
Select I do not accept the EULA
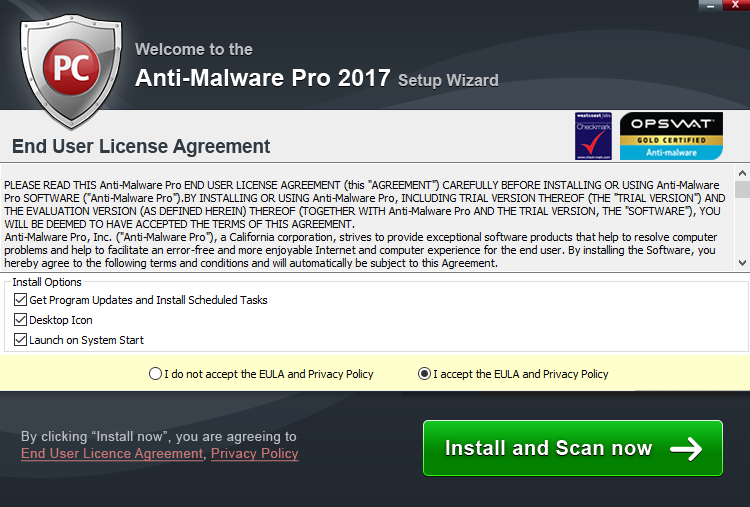click(x=155, y=374)
